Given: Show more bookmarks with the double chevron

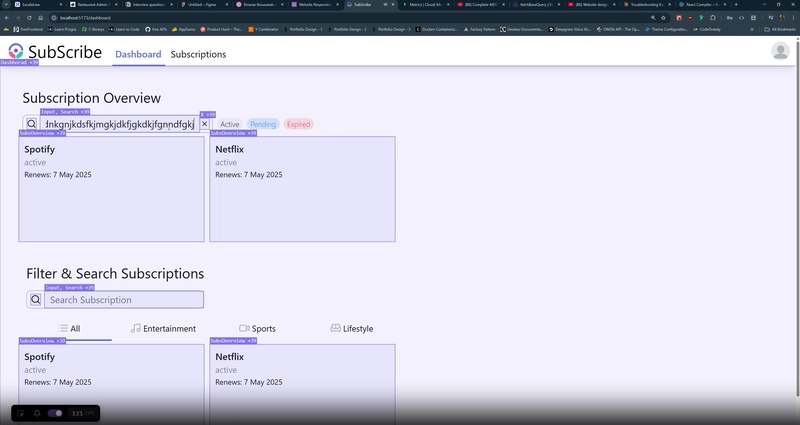Looking at the screenshot, I should (x=752, y=29).
